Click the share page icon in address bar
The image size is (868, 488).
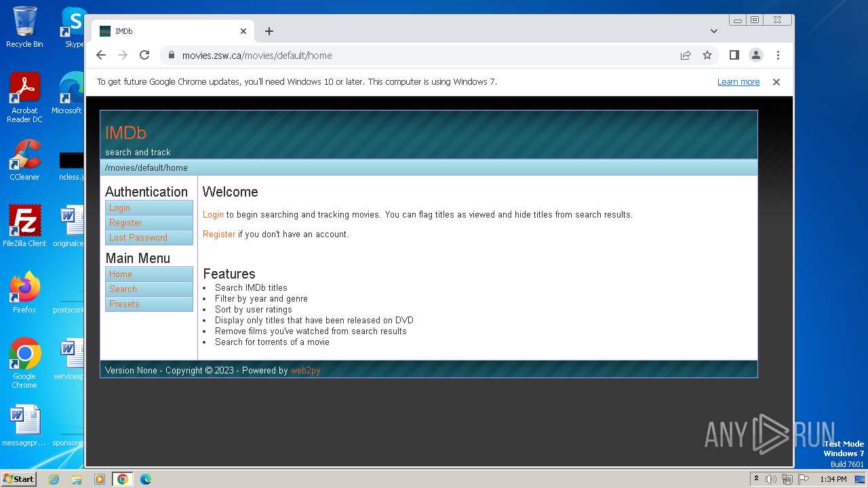point(686,56)
